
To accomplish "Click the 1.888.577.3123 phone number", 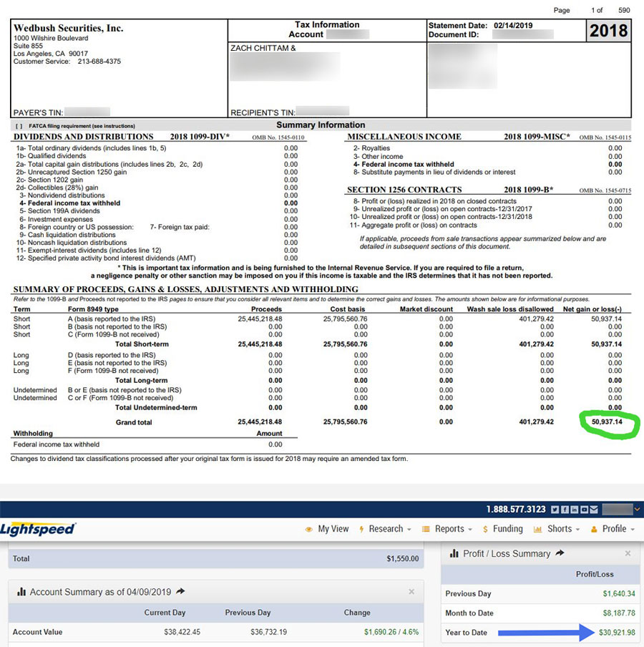I will tap(516, 510).
